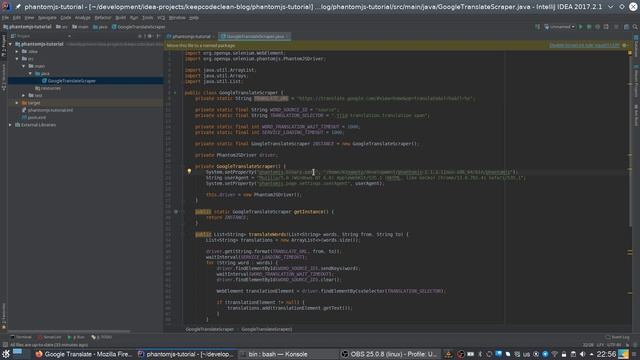The image size is (640, 360).
Task: Toggle the Project tool window side tab
Action: click(x=3, y=46)
